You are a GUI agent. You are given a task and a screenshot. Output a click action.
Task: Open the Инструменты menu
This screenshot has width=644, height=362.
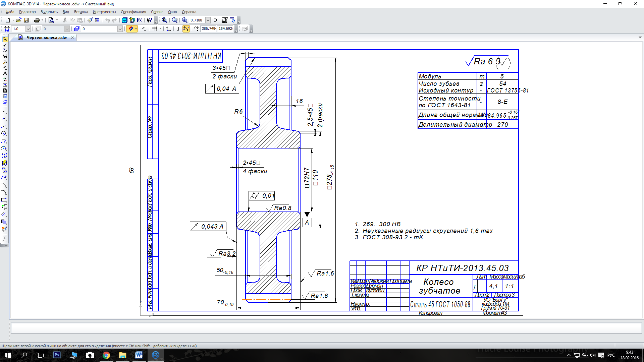click(104, 12)
